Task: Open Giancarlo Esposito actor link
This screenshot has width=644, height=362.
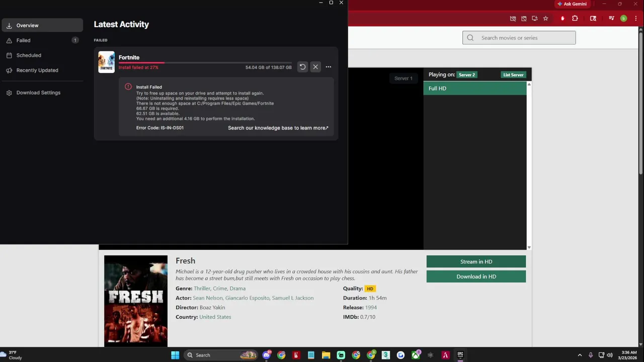Action: [x=247, y=298]
